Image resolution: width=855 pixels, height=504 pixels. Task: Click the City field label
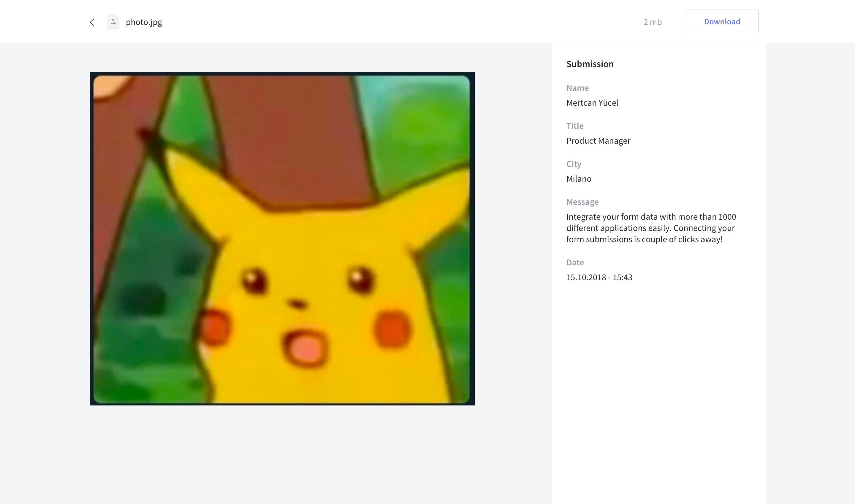573,164
